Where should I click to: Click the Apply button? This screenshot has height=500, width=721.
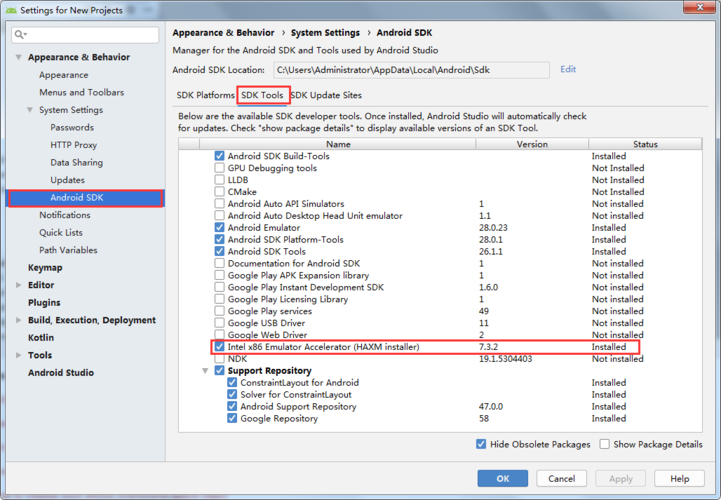(x=621, y=478)
